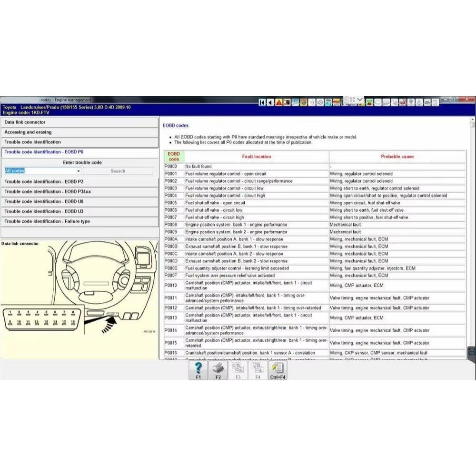Expand Trouble code identification - Failure type
Viewport: 476px width, 476px height.
click(80, 222)
